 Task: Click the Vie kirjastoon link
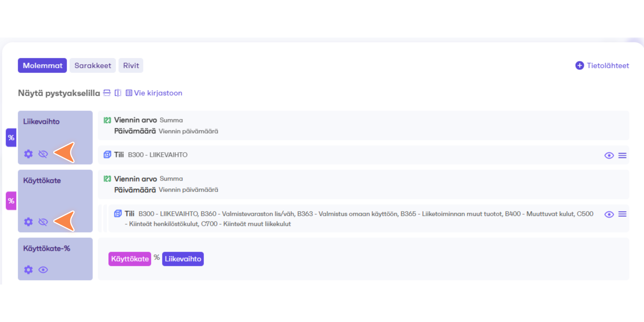click(158, 93)
